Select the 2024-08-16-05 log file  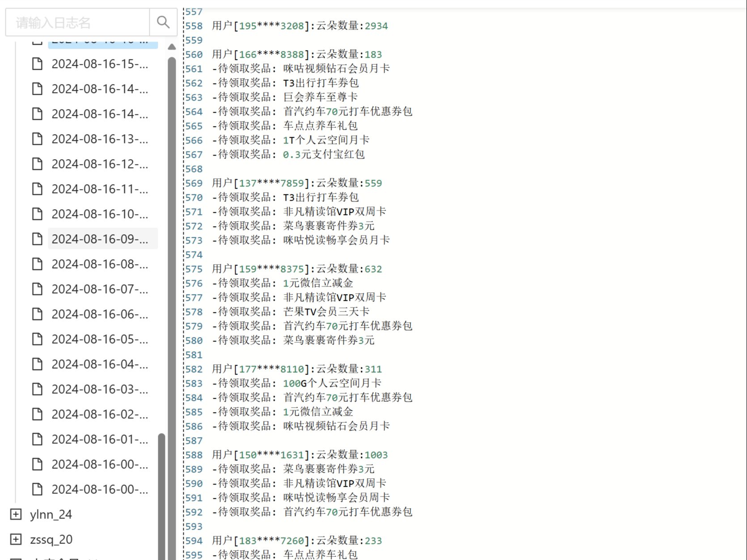(x=100, y=339)
